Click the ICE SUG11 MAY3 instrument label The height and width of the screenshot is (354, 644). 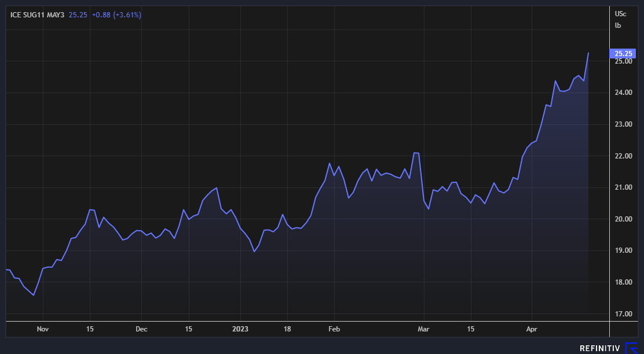(x=38, y=15)
